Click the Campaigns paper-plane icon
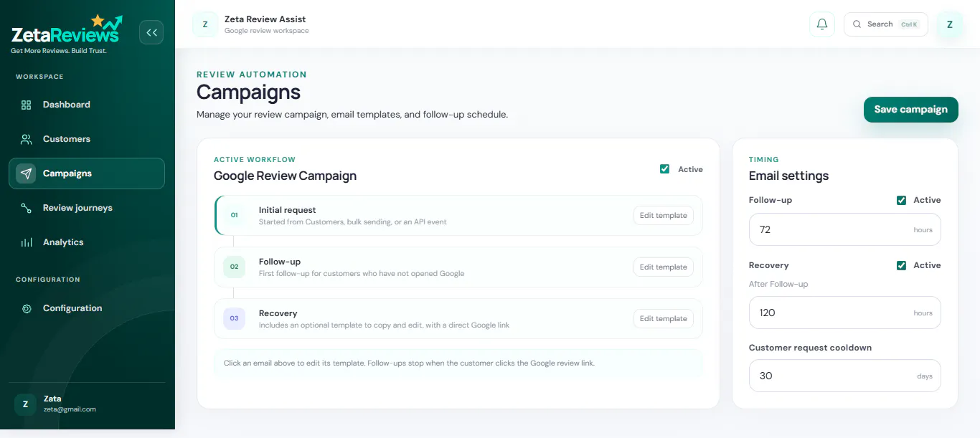 point(26,173)
